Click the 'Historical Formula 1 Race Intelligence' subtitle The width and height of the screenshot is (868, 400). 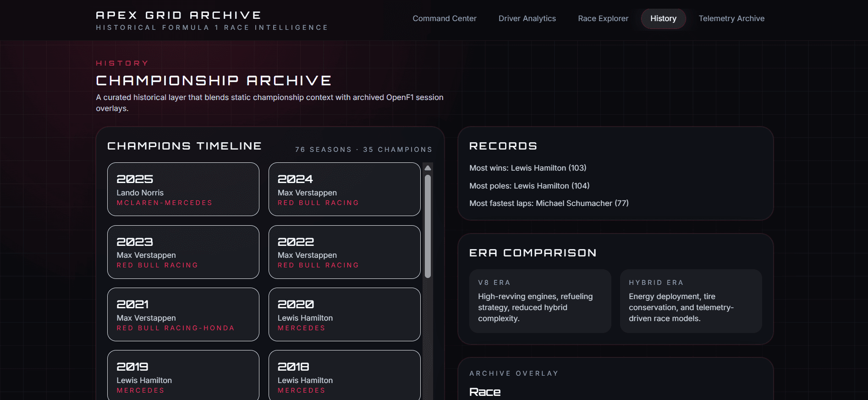point(212,28)
